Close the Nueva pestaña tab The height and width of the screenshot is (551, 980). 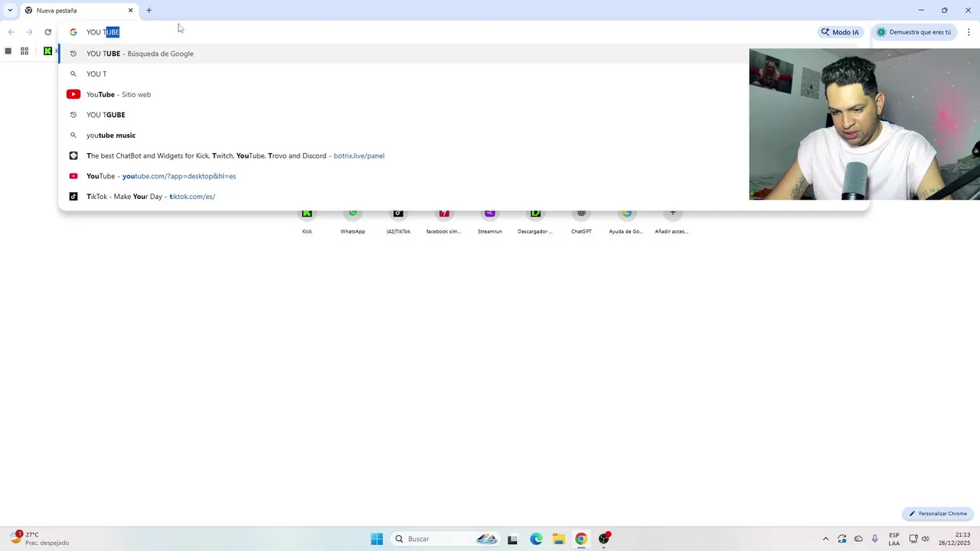(x=130, y=11)
